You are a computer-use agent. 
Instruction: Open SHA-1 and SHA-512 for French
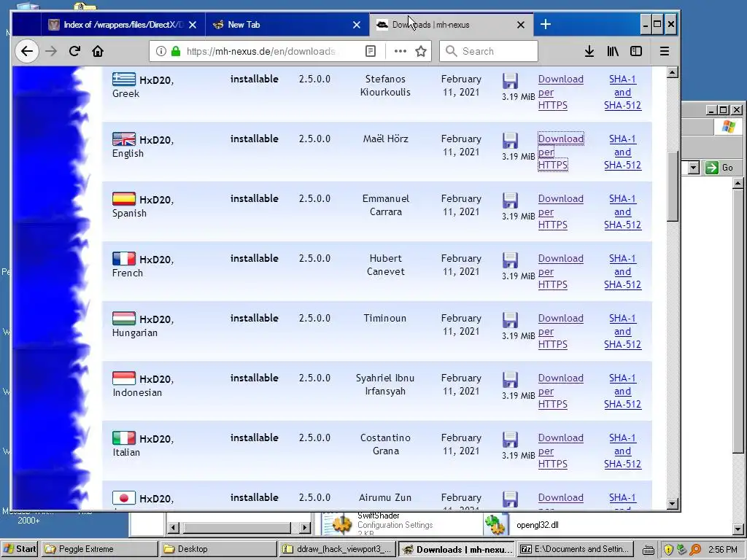623,271
